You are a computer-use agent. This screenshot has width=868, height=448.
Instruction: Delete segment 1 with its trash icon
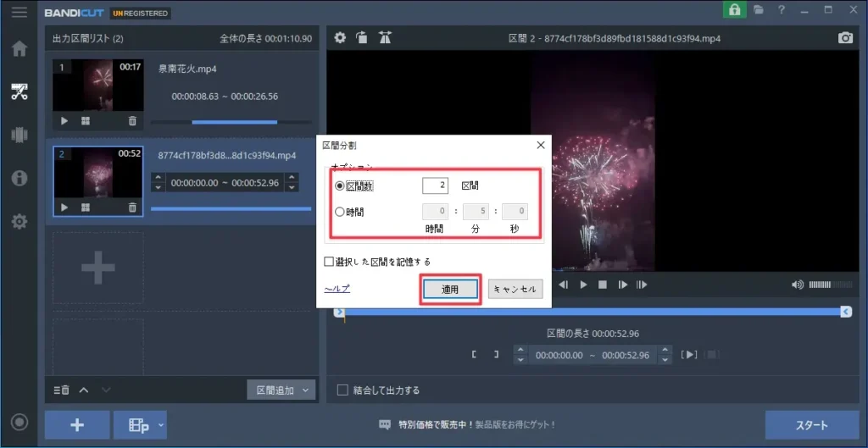pos(131,120)
